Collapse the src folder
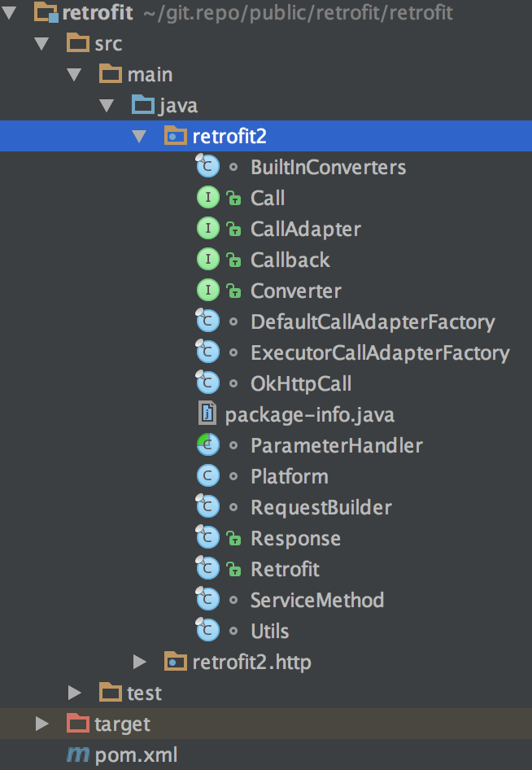This screenshot has height=770, width=532. [x=42, y=43]
